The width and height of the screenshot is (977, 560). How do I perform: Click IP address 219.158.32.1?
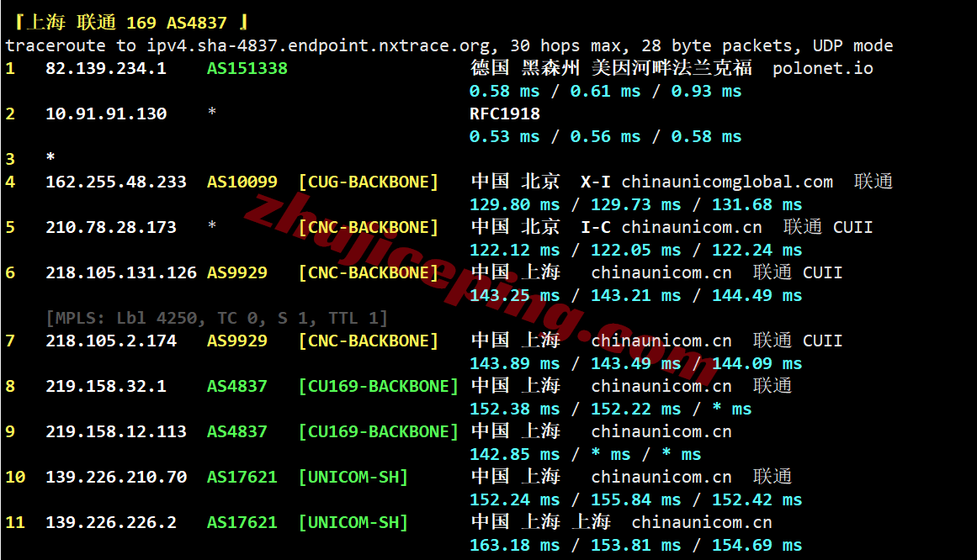click(106, 386)
